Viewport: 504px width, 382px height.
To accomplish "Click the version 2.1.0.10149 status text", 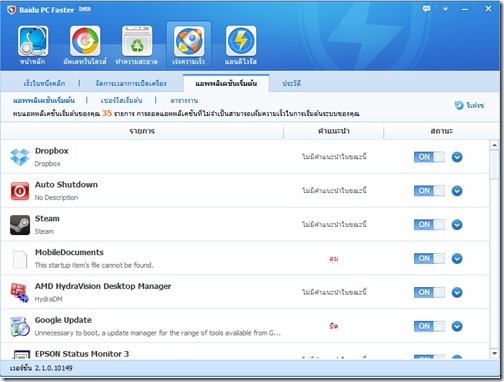I will [x=41, y=368].
